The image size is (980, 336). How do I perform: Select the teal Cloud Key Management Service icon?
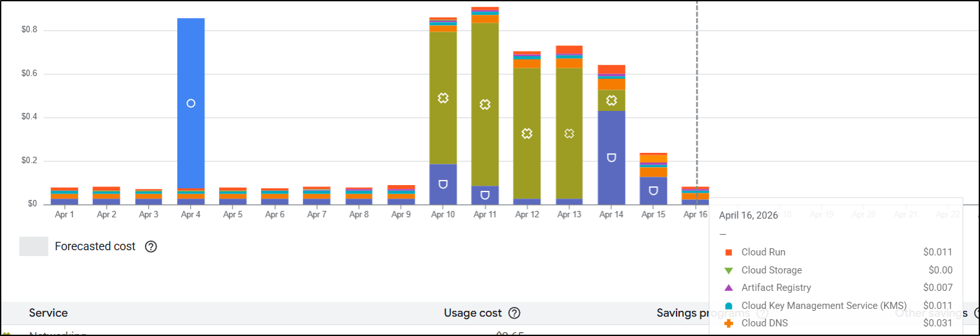[729, 306]
